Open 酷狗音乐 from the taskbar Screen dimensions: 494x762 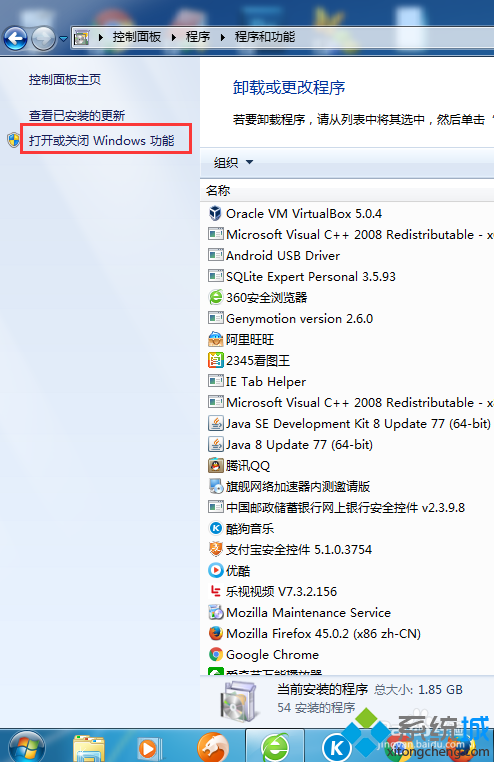point(337,747)
